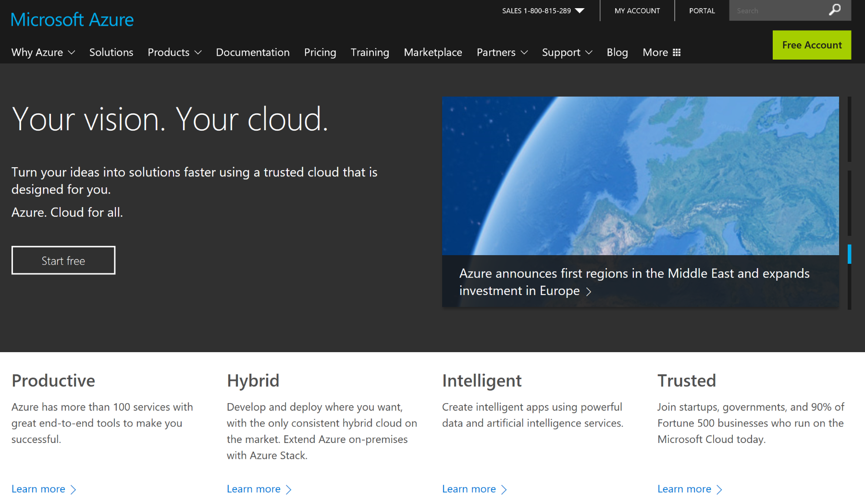Select first carousel slide indicator bar
Viewport: 865px width, 504px height.
pyautogui.click(x=849, y=129)
